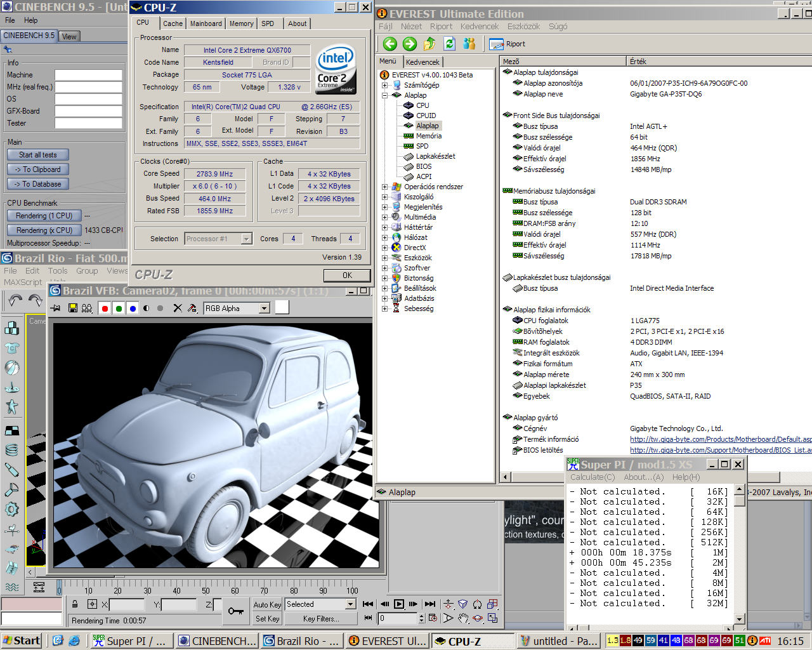Screen dimensions: 812x650
Task: Click the green back arrow in EVEREST
Action: click(390, 44)
